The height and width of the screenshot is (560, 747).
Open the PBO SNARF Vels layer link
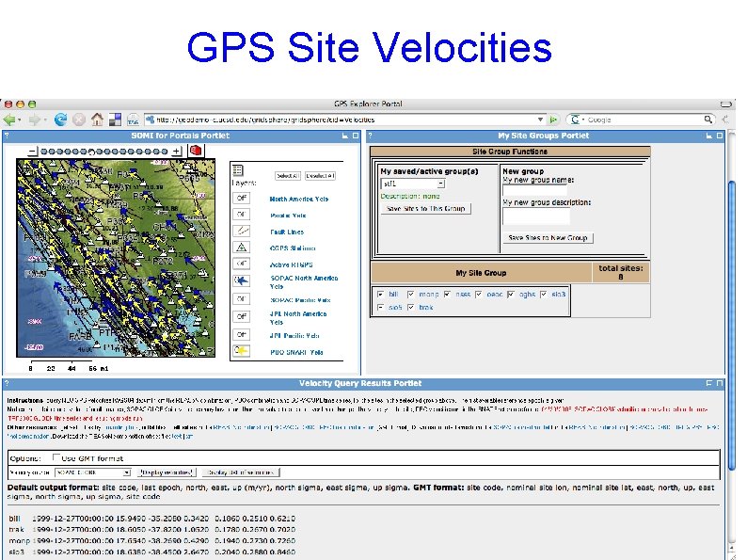point(296,352)
